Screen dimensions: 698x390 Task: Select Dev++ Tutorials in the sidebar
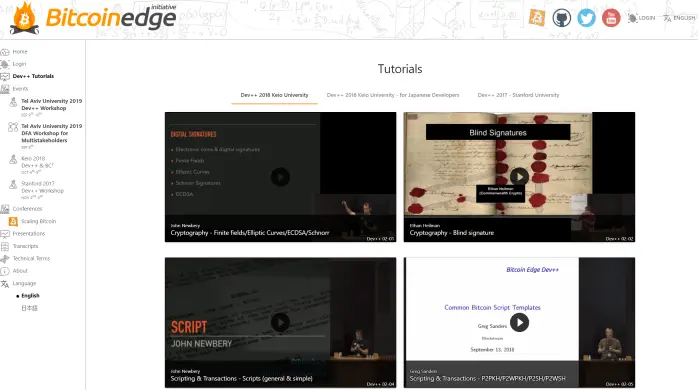click(x=33, y=76)
